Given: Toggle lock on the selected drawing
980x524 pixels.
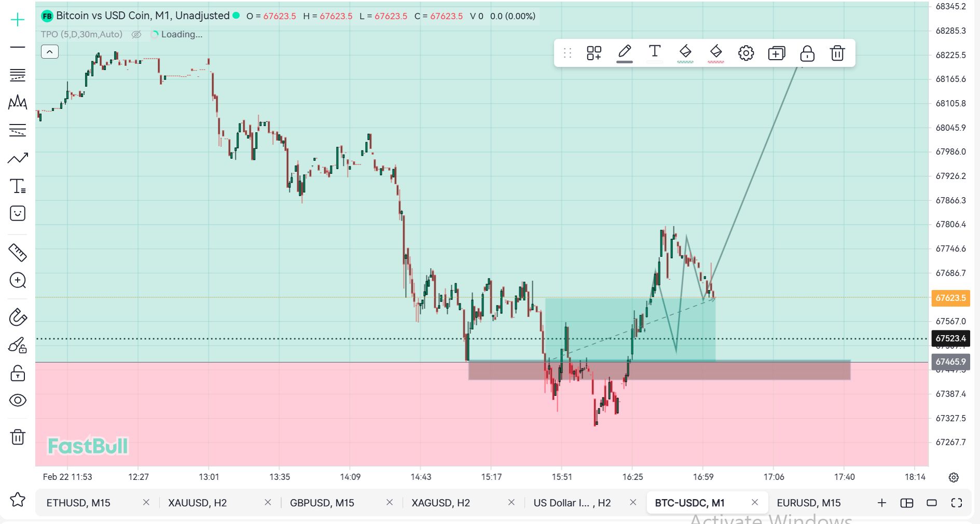Looking at the screenshot, I should point(807,53).
